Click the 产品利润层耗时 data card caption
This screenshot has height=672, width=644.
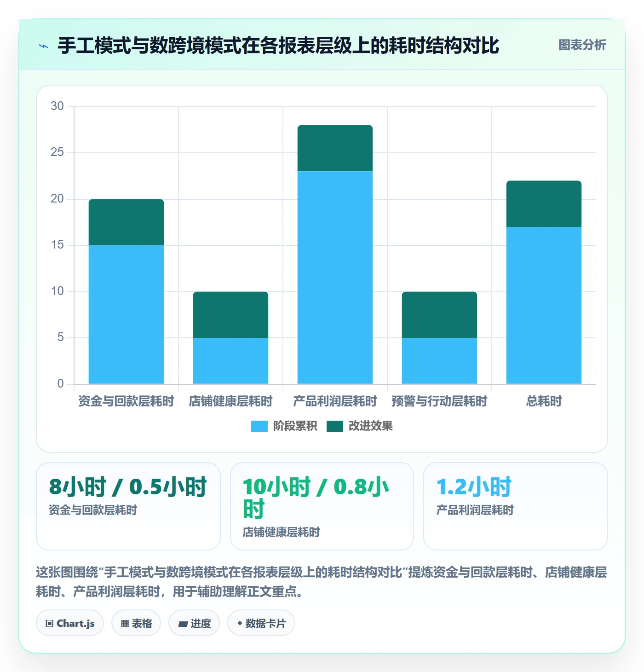tap(475, 510)
